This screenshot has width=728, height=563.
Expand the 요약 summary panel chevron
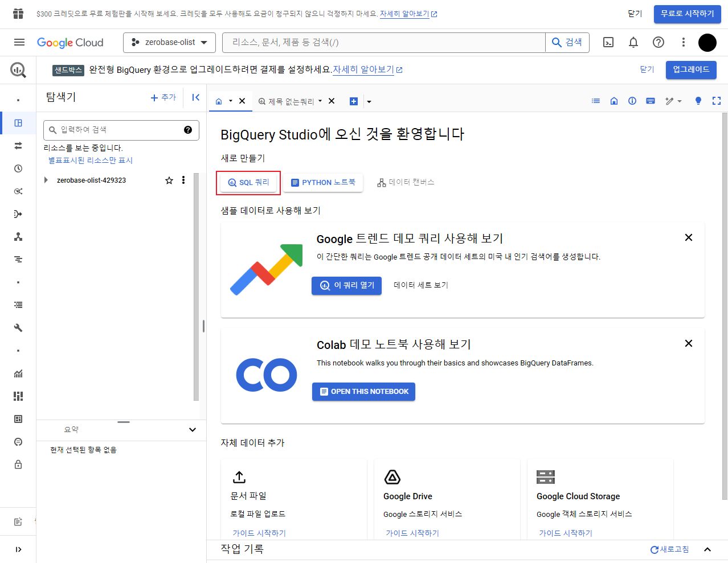coord(193,430)
